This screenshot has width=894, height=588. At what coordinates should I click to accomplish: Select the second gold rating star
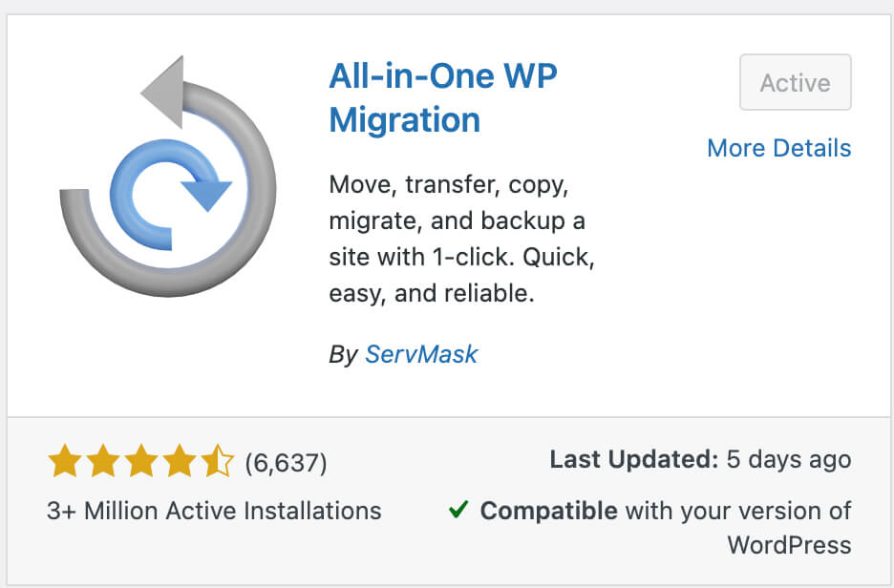pos(102,461)
